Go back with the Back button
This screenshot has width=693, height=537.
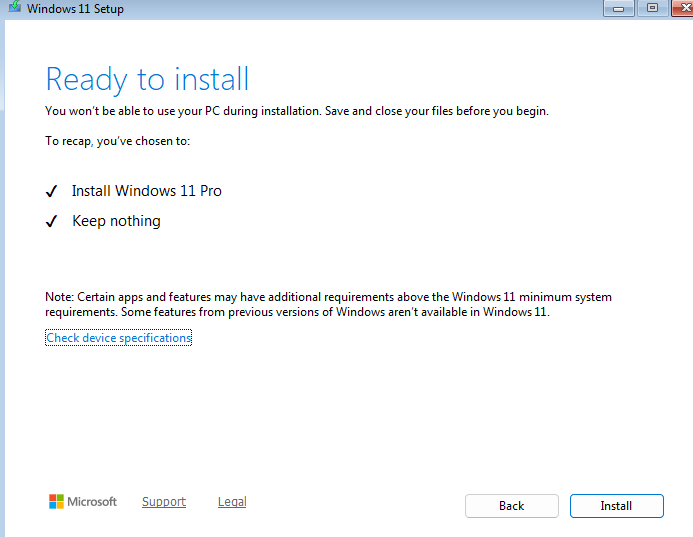[511, 506]
